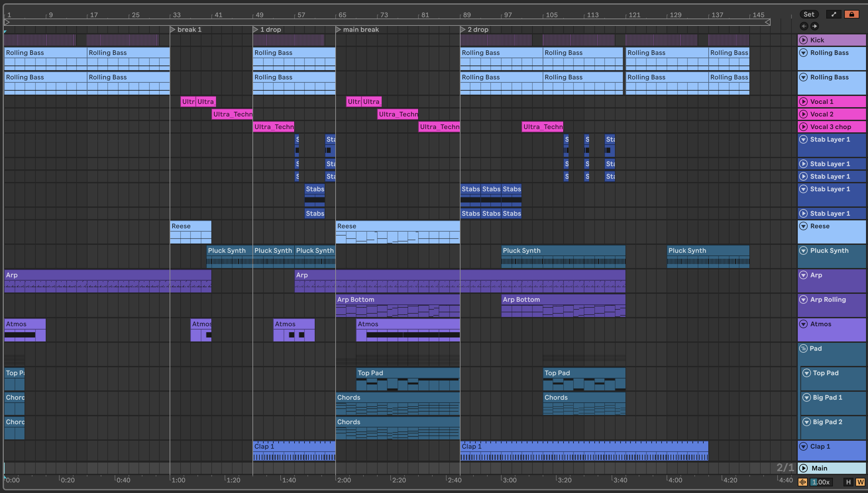Image resolution: width=868 pixels, height=493 pixels.
Task: Disable the W optimize width button
Action: pos(860,482)
